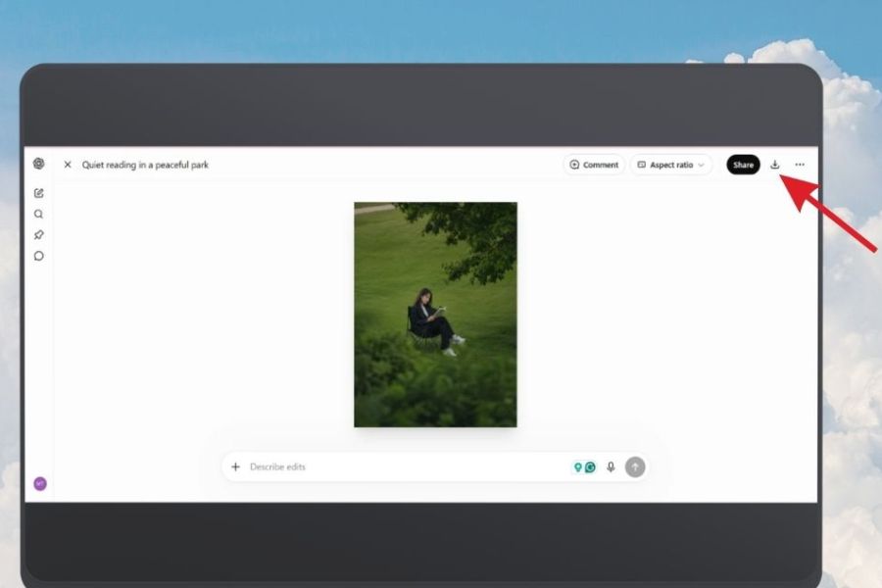The image size is (882, 588).
Task: Click the Comment button
Action: tap(594, 165)
